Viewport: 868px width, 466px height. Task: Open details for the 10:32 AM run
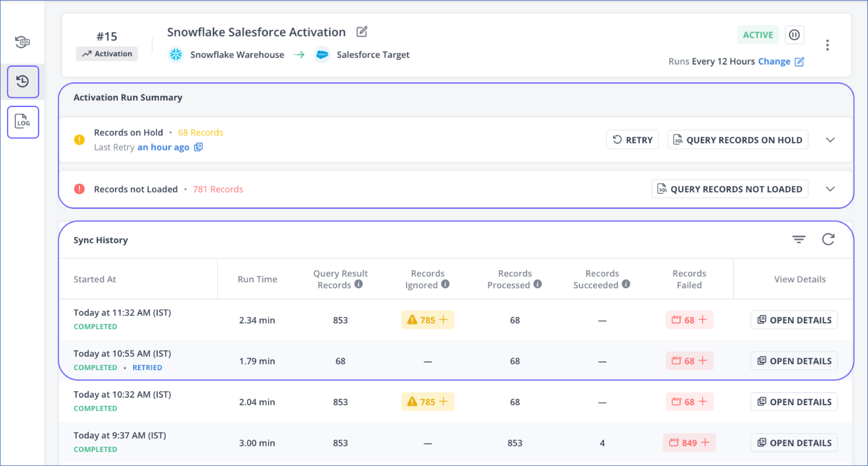click(794, 401)
